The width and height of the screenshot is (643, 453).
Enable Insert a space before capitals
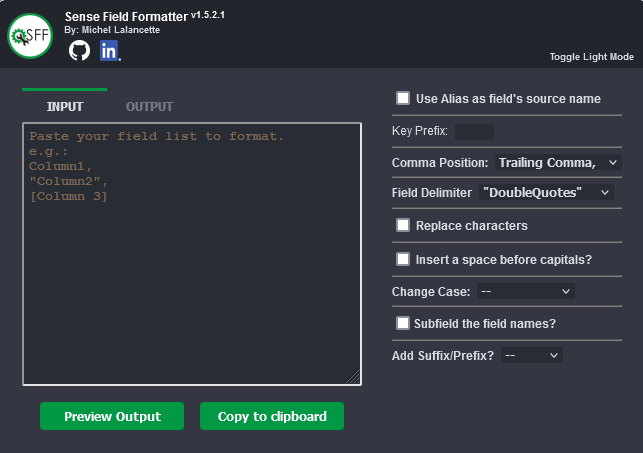pos(403,259)
